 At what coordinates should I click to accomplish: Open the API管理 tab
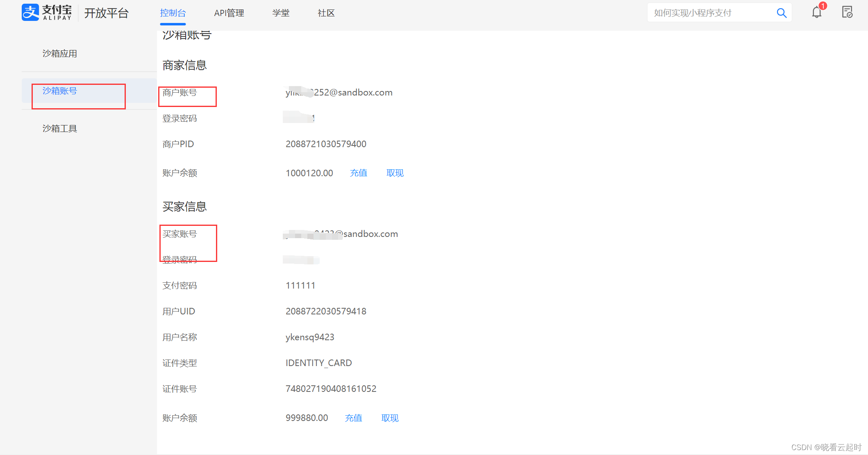(x=229, y=13)
